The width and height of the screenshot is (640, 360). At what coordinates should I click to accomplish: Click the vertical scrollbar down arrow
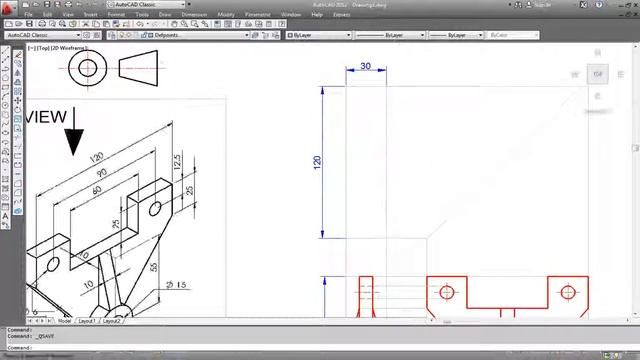636,314
